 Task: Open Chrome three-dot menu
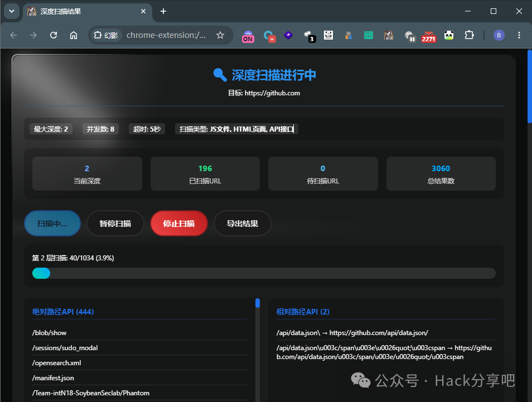click(x=519, y=35)
